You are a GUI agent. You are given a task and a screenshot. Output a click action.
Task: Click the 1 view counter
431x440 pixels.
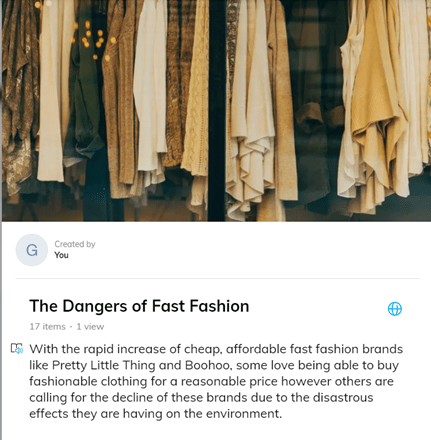(x=90, y=326)
